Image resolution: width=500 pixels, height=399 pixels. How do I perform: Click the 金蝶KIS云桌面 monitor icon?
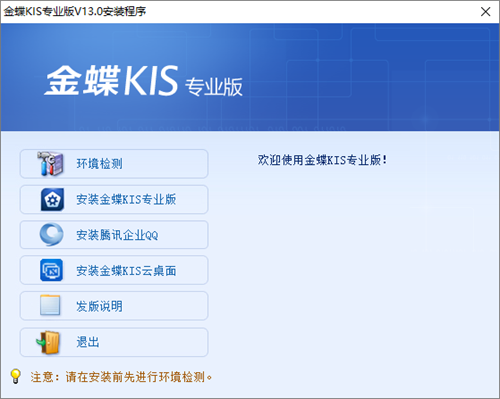[51, 270]
